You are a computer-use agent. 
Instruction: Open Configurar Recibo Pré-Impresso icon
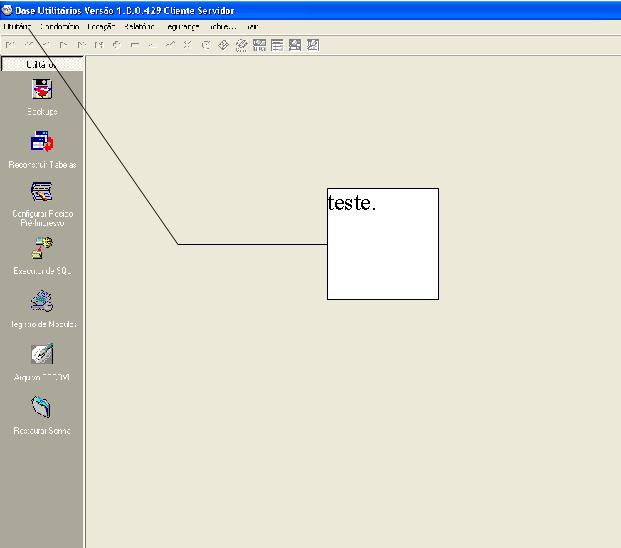(x=42, y=192)
